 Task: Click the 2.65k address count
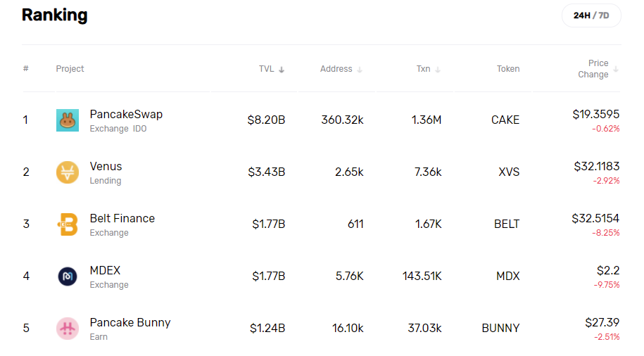click(x=349, y=172)
